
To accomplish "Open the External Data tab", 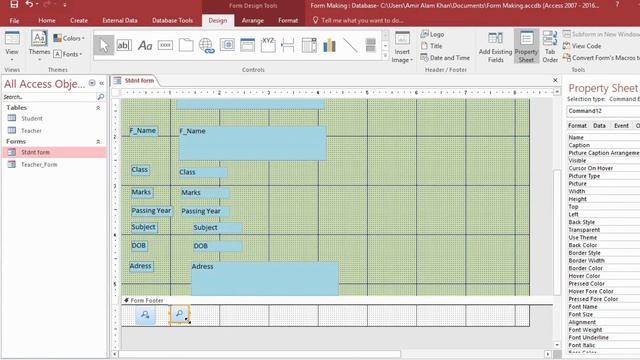I will [120, 20].
